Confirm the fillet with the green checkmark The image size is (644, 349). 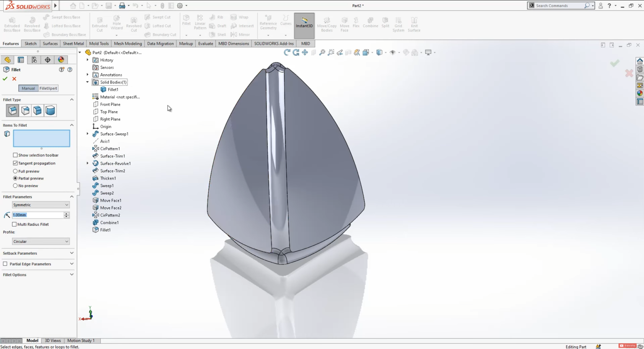pos(5,78)
